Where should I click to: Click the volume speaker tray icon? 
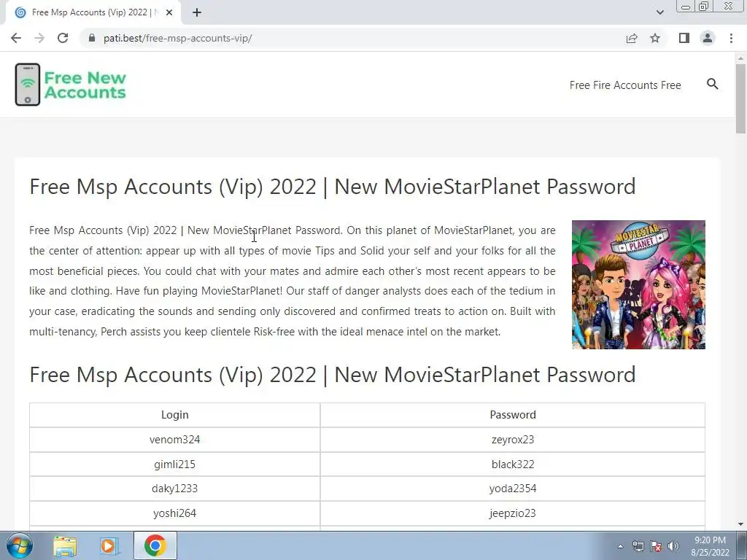[673, 546]
